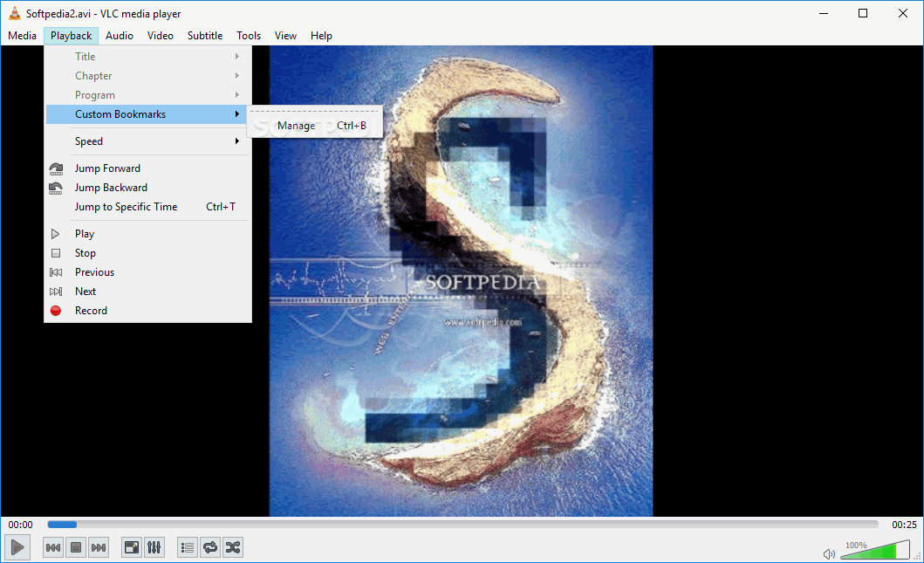The width and height of the screenshot is (924, 563).
Task: Toggle loop mode button
Action: point(209,547)
